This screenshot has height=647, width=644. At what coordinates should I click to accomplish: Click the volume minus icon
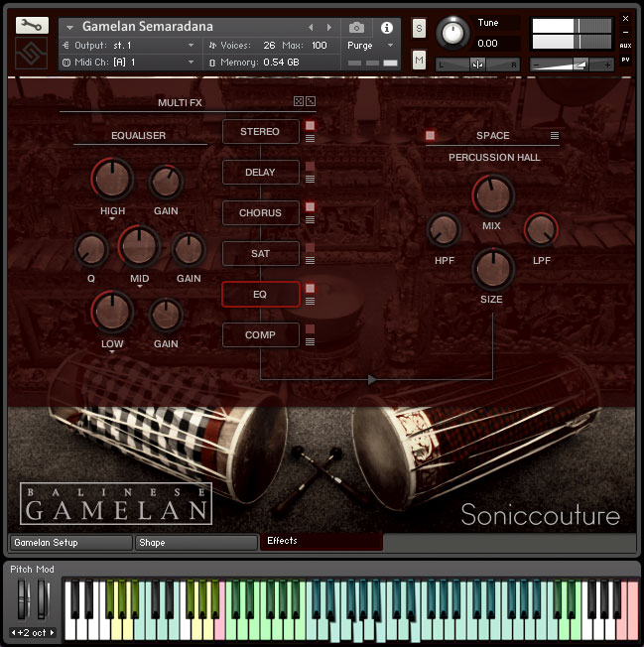pyautogui.click(x=536, y=65)
